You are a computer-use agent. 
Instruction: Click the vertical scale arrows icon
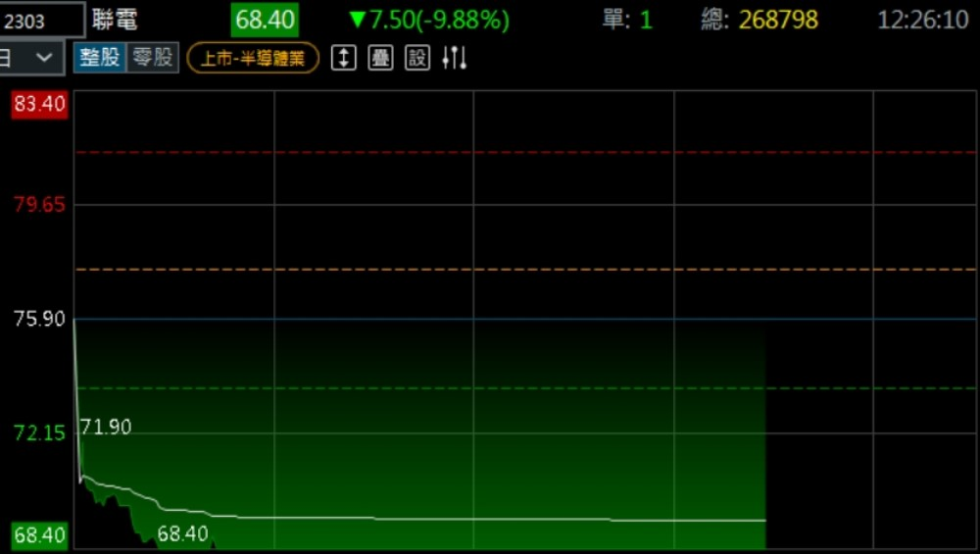[343, 58]
